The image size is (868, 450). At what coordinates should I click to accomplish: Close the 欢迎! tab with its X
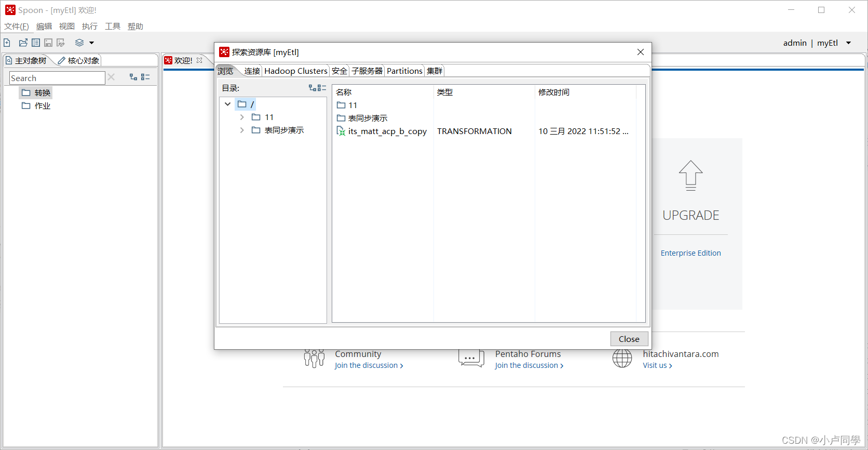coord(199,60)
